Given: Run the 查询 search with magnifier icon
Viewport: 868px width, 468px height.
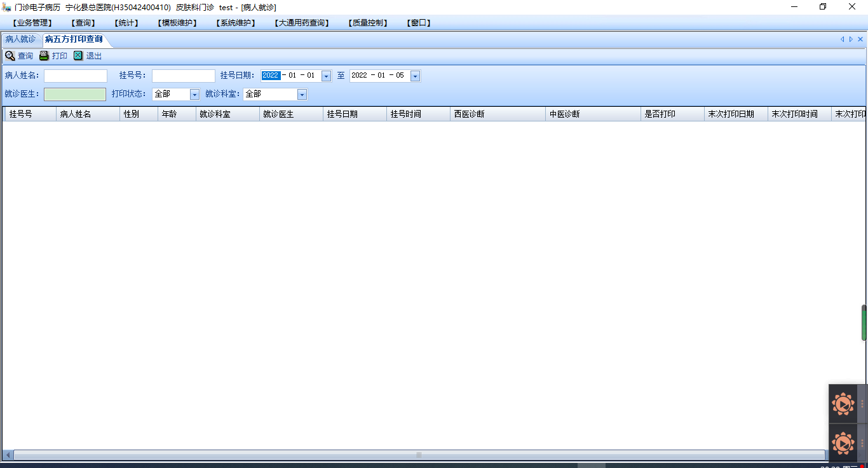Looking at the screenshot, I should (19, 56).
